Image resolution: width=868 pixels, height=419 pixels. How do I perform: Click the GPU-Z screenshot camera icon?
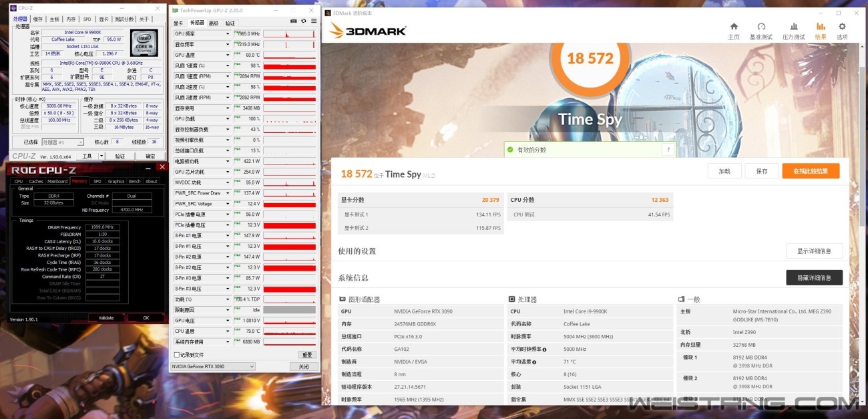coord(295,21)
